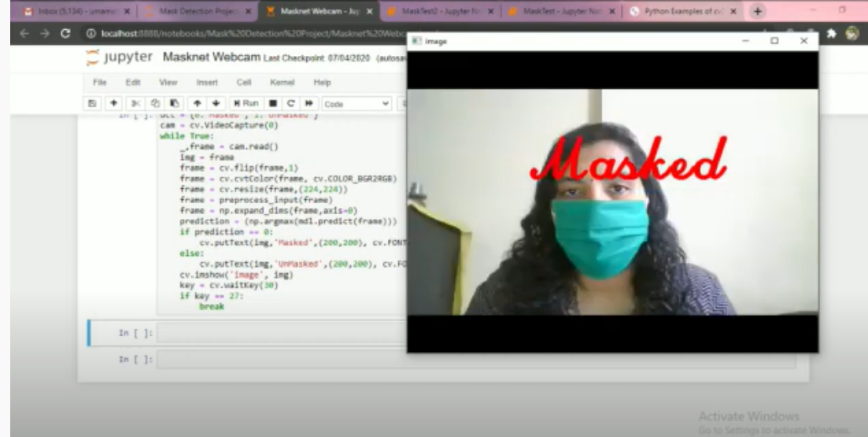The height and width of the screenshot is (437, 868).
Task: Interrupt the kernel with stop icon
Action: click(x=273, y=104)
